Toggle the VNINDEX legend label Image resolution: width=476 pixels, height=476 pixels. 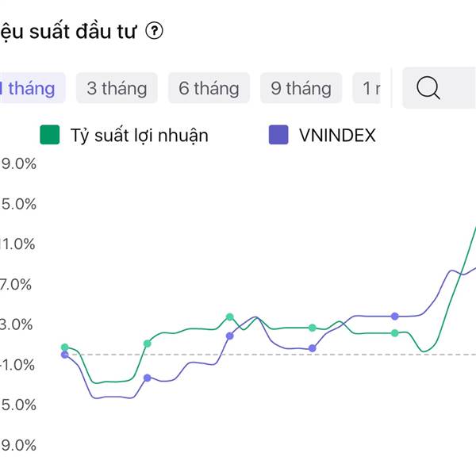point(337,135)
